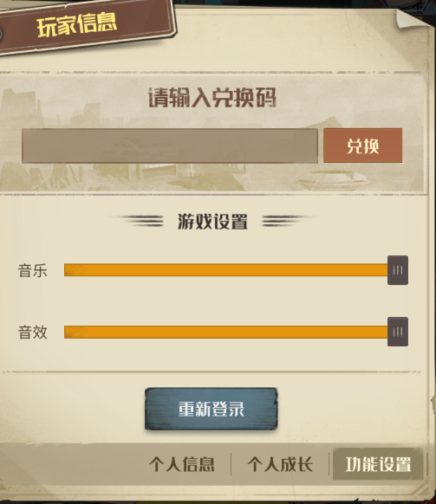436x504 pixels.
Task: Click the streak decoration right of 游戏设置
Action: (289, 221)
